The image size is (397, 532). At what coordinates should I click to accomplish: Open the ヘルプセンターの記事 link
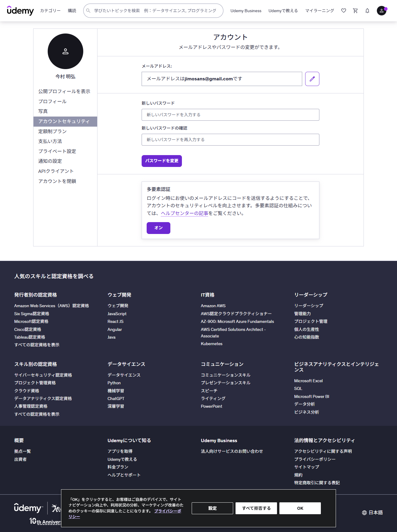[x=184, y=213]
